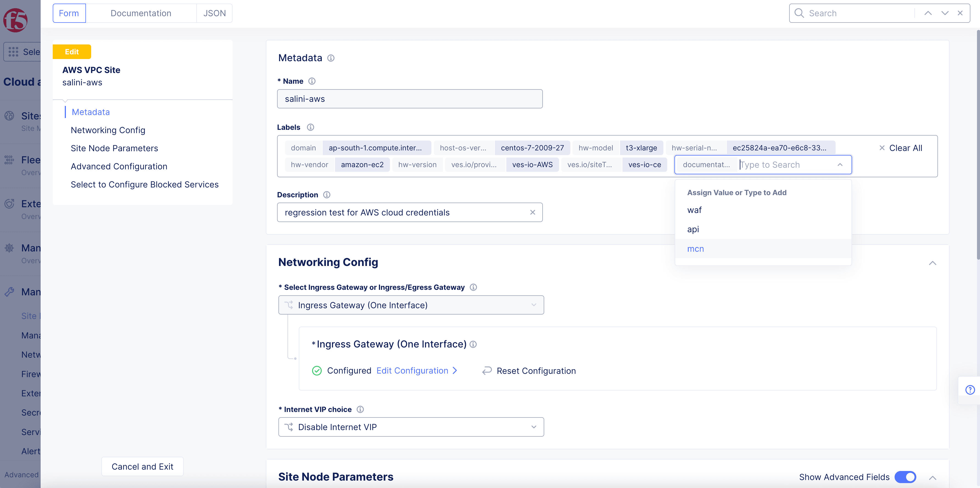
Task: Click the yellow Edit badge
Action: tap(72, 52)
